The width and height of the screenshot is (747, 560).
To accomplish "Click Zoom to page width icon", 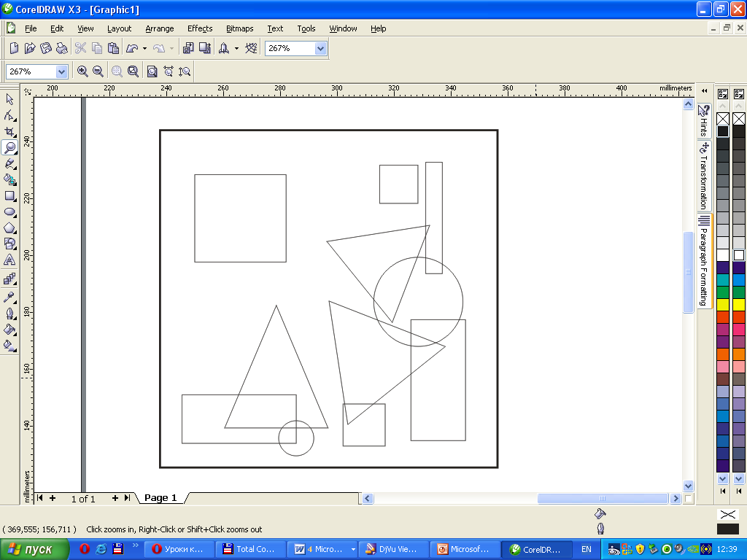I will pos(169,71).
